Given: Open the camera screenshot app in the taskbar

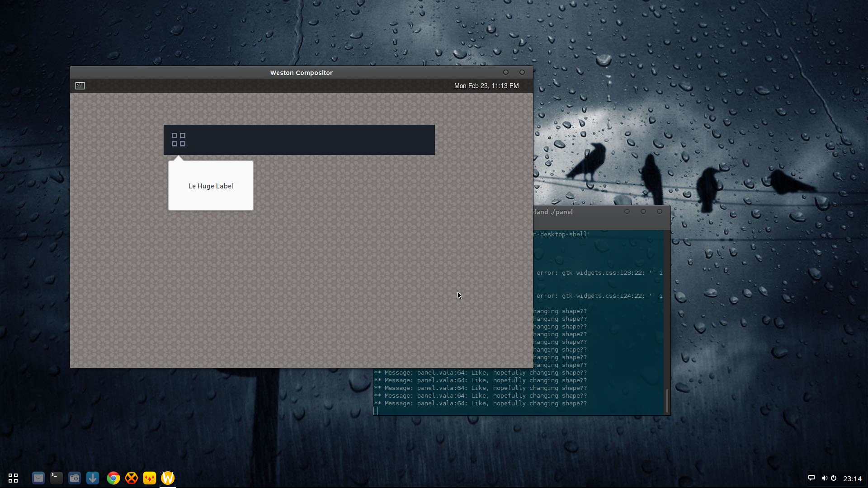Looking at the screenshot, I should [75, 478].
